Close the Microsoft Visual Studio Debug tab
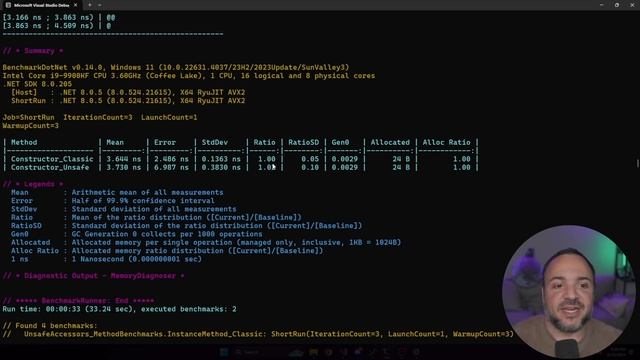Screen dimensions: 640x360 point(76,5)
